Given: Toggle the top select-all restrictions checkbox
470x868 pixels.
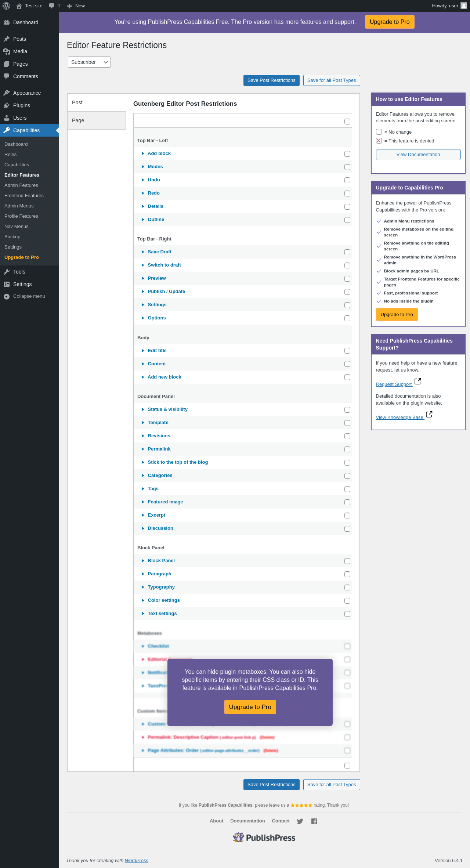Looking at the screenshot, I should (x=347, y=122).
